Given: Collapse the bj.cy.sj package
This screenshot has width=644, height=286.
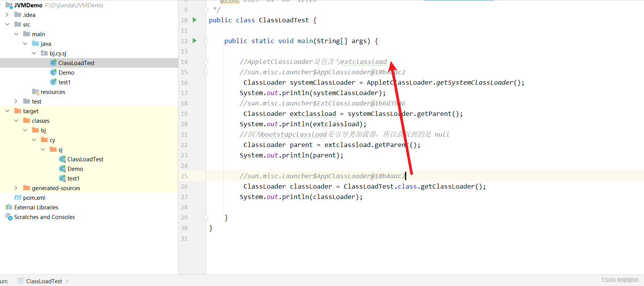Looking at the screenshot, I should point(34,53).
